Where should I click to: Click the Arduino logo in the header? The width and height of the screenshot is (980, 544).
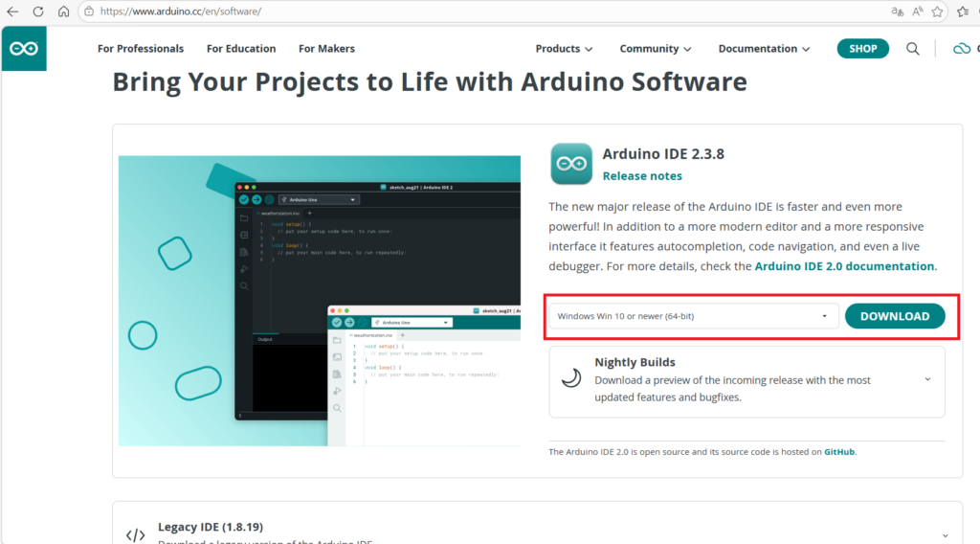pyautogui.click(x=24, y=49)
